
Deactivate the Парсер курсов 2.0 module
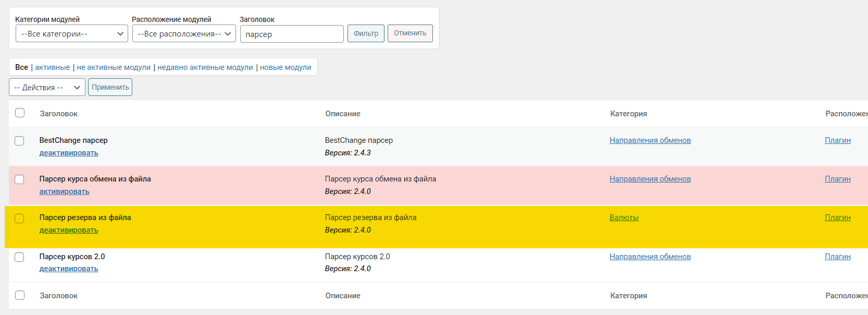(x=69, y=269)
